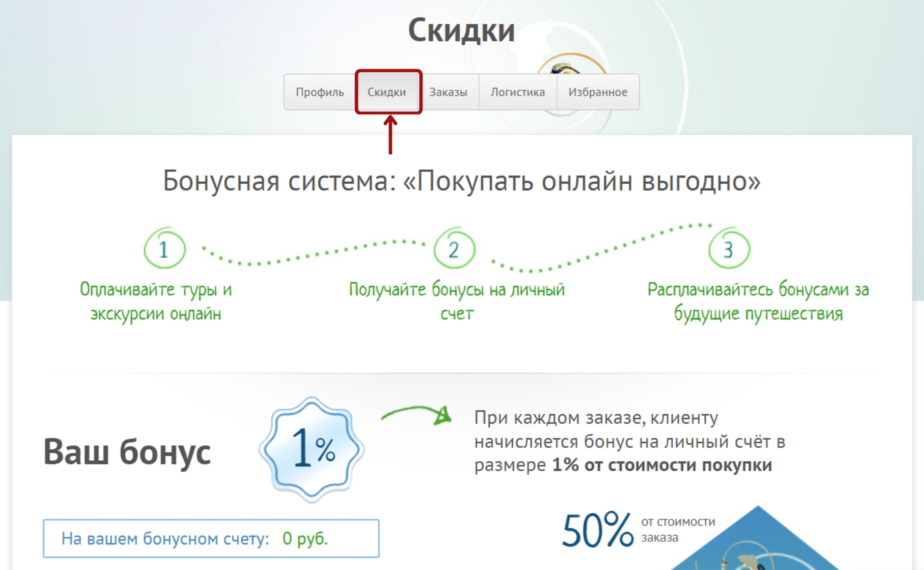Click the avatar image behind the tabs
This screenshot has width=924, height=570.
pyautogui.click(x=567, y=68)
